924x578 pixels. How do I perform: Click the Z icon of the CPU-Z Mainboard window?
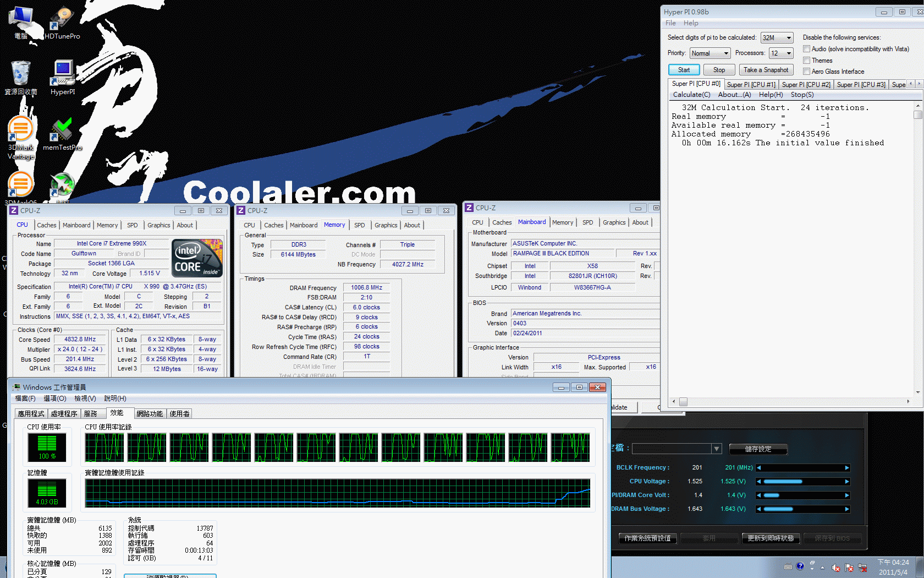pyautogui.click(x=469, y=208)
